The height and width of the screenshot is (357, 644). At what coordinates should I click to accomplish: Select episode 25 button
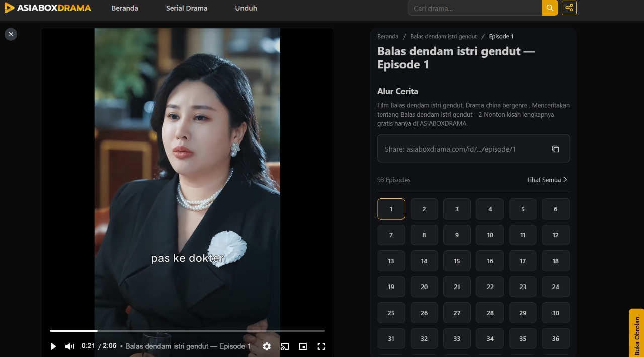391,313
